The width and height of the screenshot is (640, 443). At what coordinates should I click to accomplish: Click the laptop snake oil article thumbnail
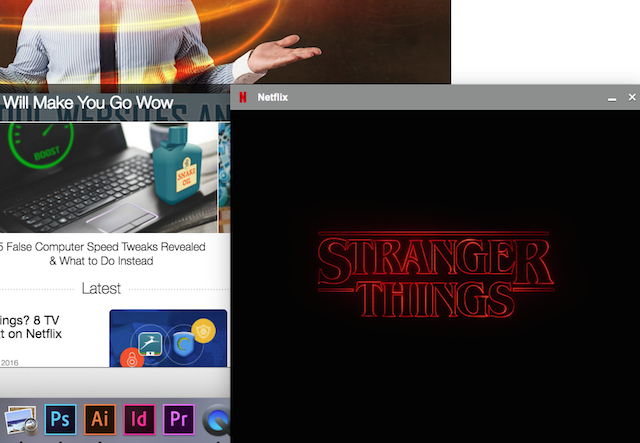click(109, 178)
